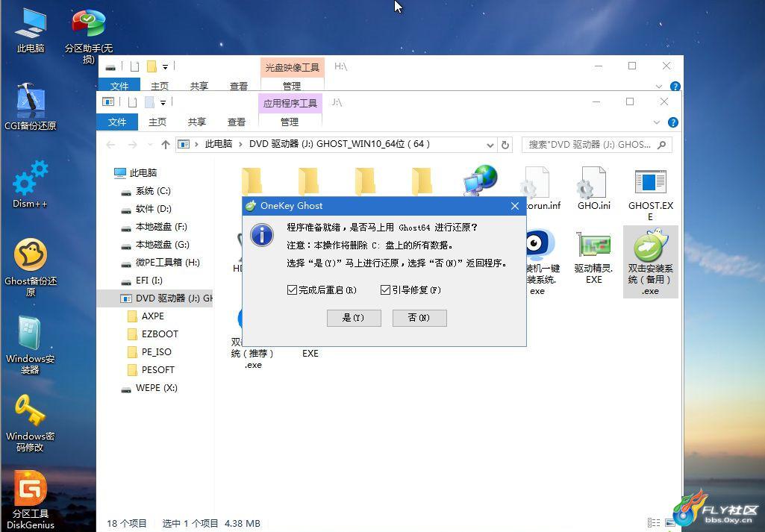Click the help icon in H:\ window

pos(675,87)
